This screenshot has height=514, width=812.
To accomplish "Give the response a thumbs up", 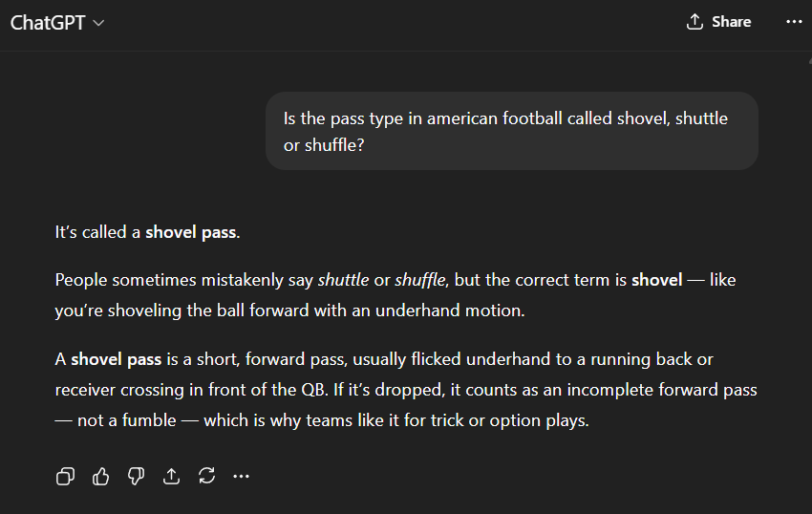I will (100, 476).
